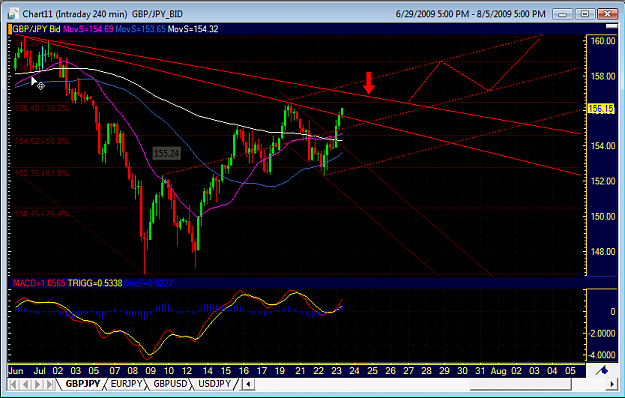Click the horizontal scrollbar left arrow

pos(248,384)
